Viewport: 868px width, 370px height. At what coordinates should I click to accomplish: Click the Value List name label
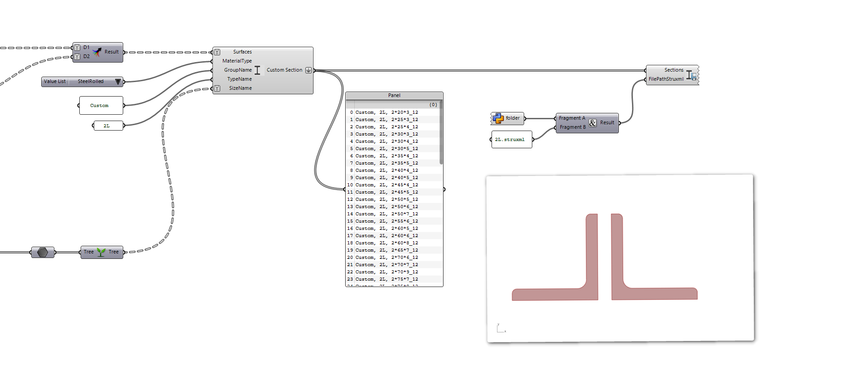[x=55, y=82]
